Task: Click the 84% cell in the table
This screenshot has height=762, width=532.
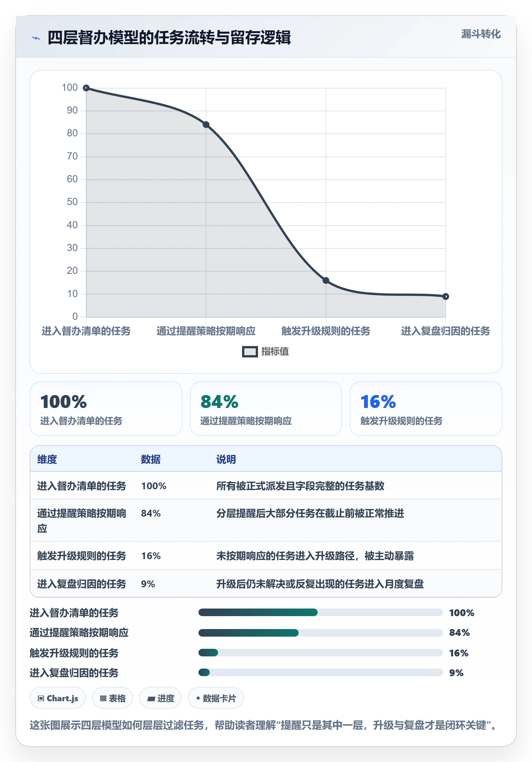Action: coord(151,513)
